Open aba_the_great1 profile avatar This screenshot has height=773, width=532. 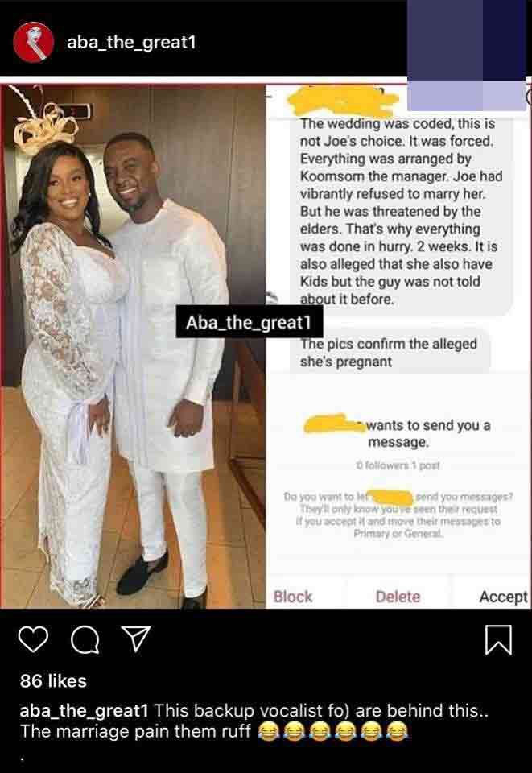coord(34,42)
